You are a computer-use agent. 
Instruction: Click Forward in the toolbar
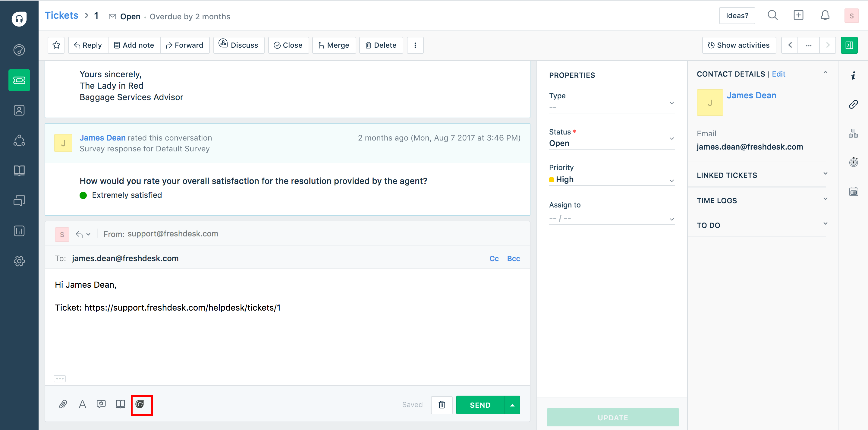coord(185,45)
